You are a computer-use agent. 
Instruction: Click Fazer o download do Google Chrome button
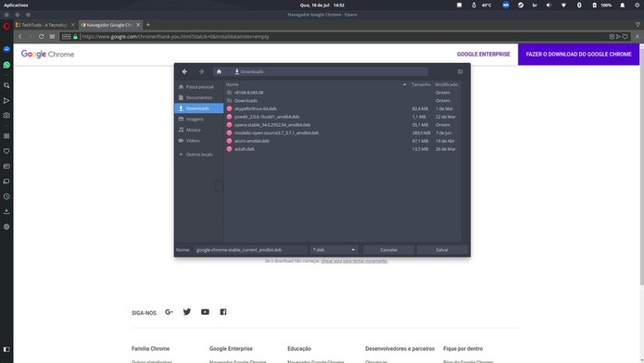pyautogui.click(x=579, y=55)
